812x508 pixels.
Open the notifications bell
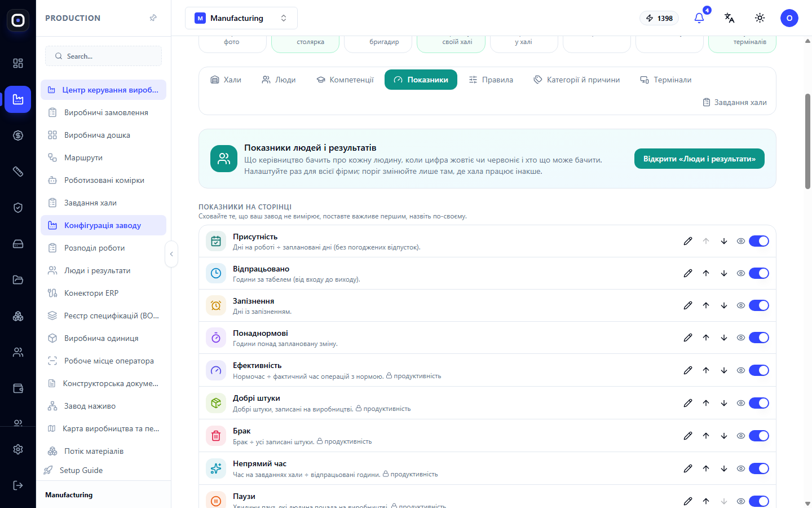[699, 18]
